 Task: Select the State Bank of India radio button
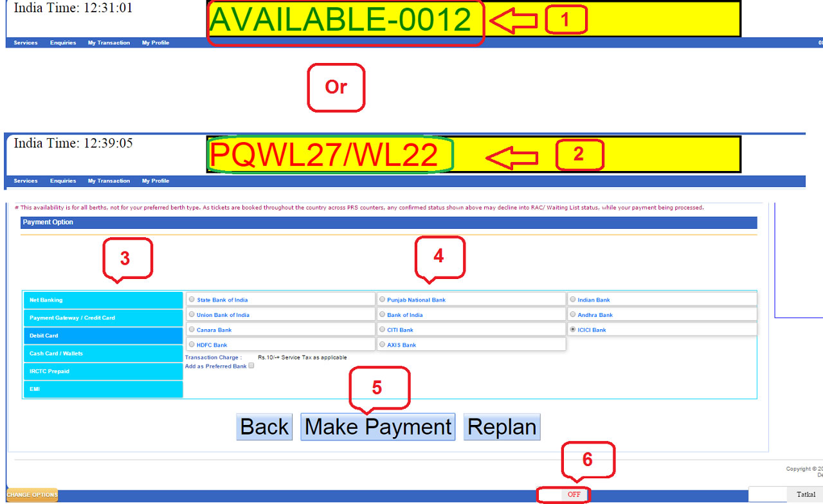click(192, 299)
